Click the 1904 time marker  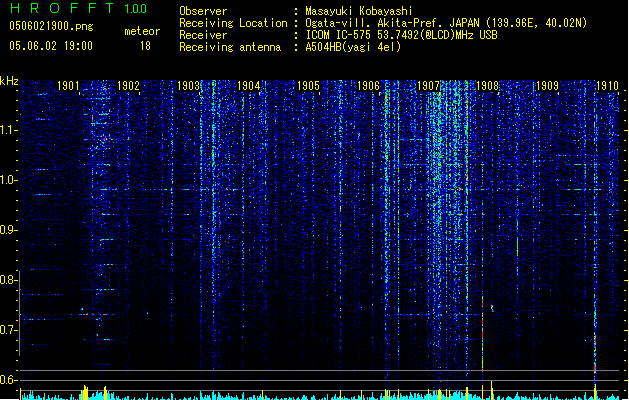(248, 86)
